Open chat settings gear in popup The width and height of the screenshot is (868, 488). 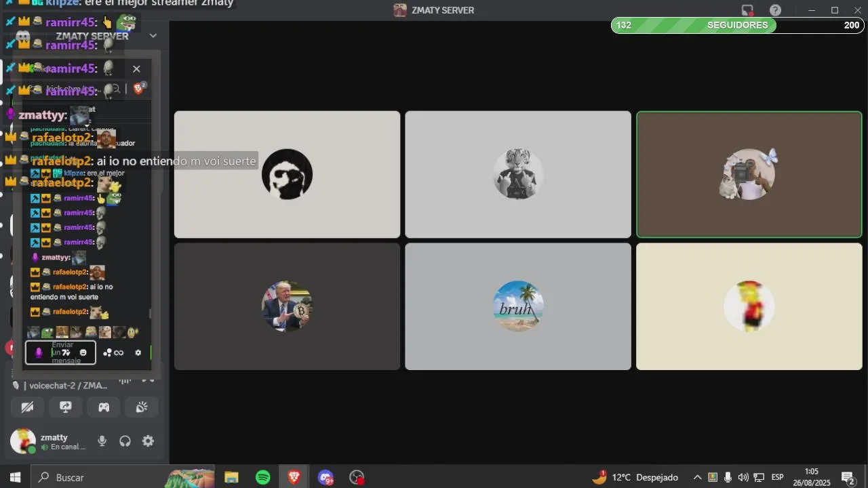pos(138,352)
